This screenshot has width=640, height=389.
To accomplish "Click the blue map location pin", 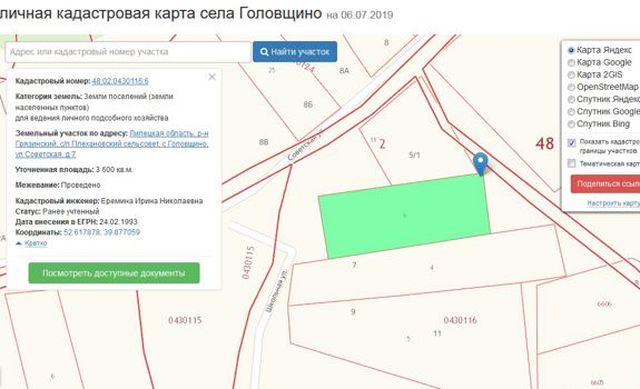I will point(480,164).
